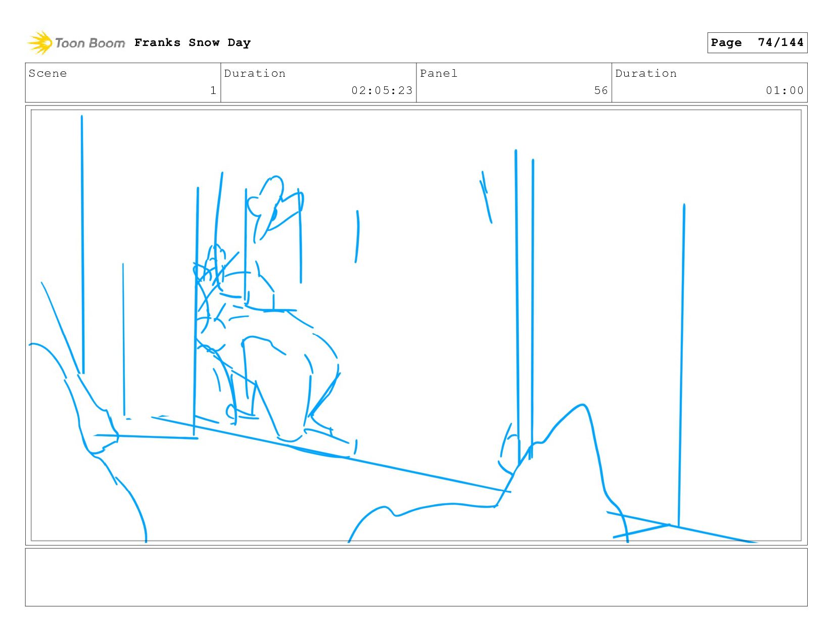Click the storyboard panel sketch thumbnail

(416, 325)
